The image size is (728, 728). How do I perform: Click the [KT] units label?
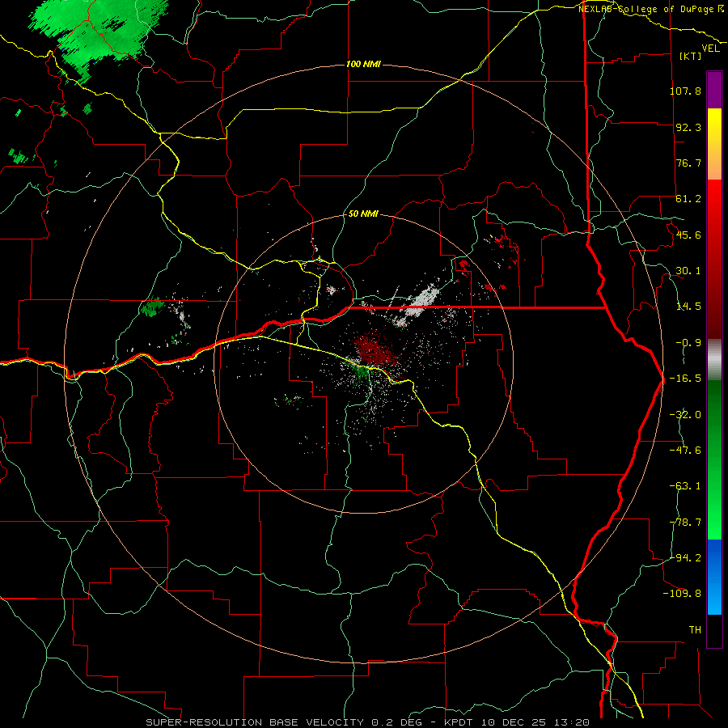coord(691,56)
